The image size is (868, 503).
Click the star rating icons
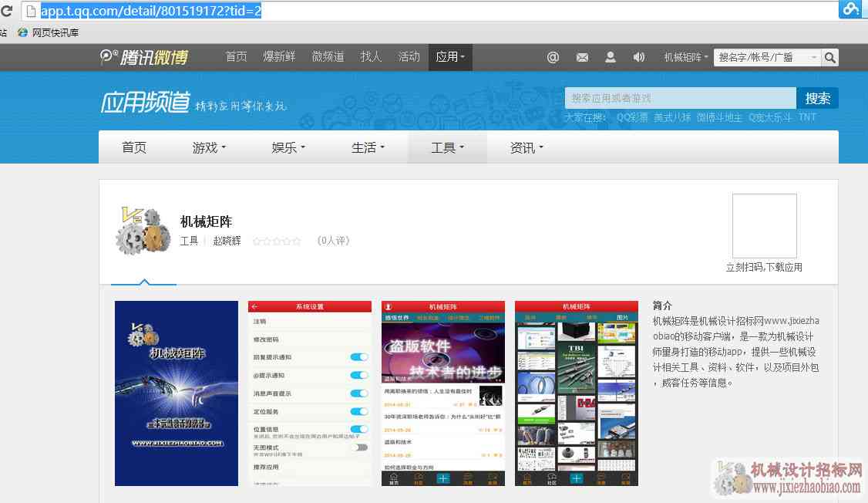pos(277,241)
